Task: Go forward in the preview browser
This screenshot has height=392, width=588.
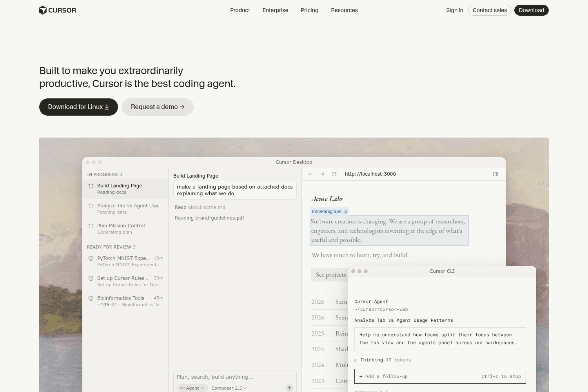Action: click(322, 174)
